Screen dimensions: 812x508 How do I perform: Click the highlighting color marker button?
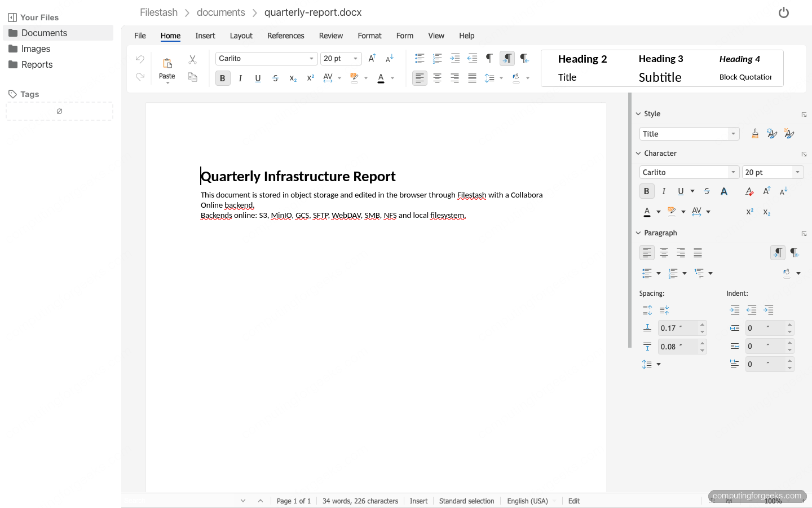[x=354, y=78]
